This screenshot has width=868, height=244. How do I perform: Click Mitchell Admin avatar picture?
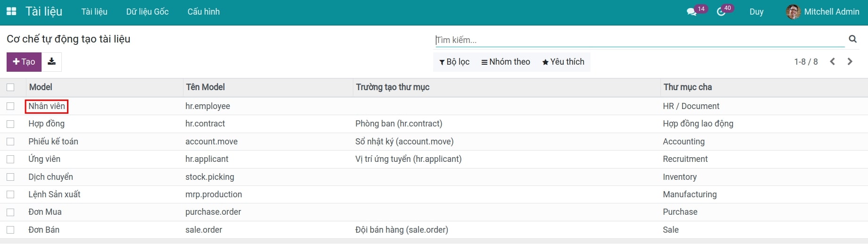pos(793,12)
